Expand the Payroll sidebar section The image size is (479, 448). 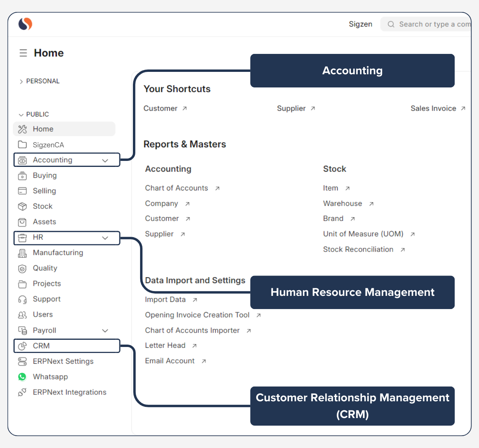(105, 331)
